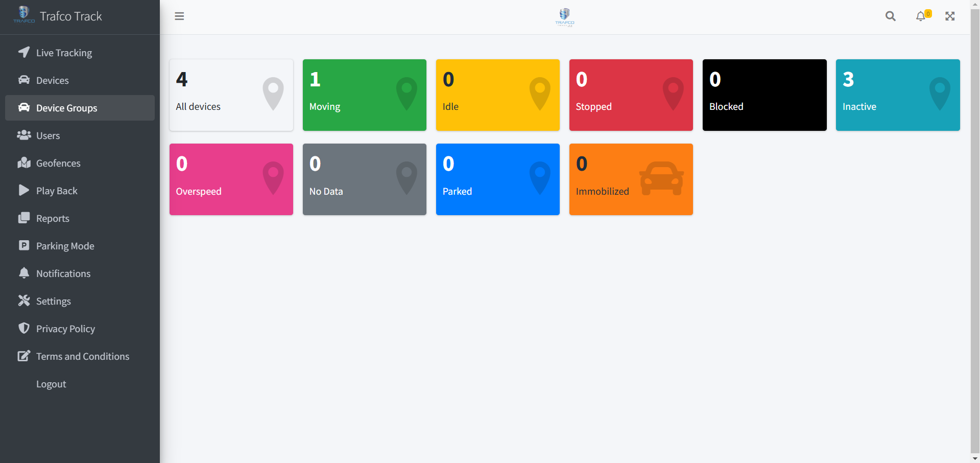980x463 pixels.
Task: Open Terms and Conditions
Action: [x=83, y=356]
